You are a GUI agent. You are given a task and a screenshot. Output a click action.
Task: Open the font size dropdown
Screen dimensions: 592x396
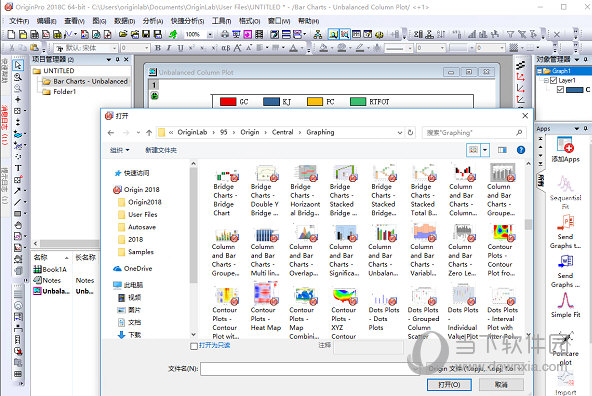[146, 48]
